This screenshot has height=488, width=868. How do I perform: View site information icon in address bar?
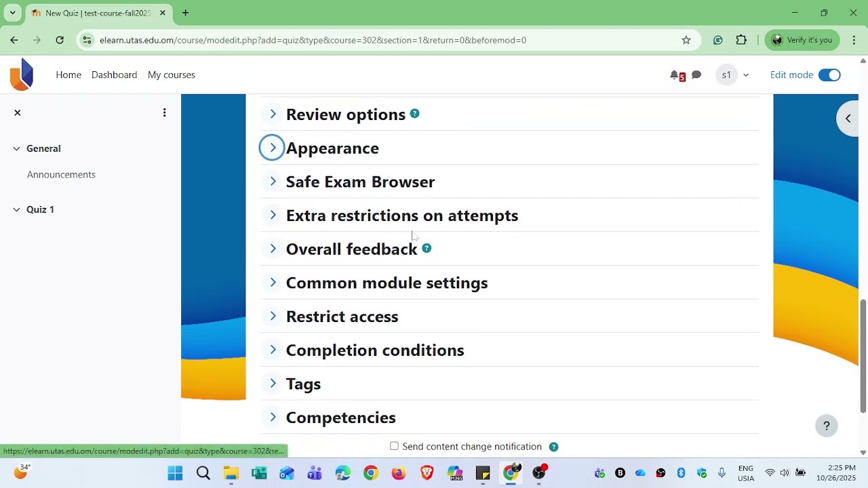tap(87, 40)
